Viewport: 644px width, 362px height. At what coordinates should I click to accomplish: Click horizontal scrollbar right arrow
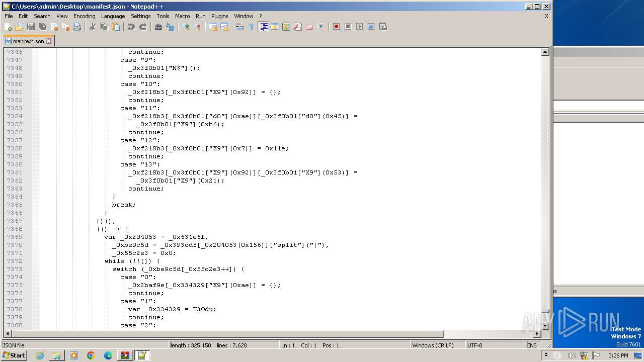[x=537, y=334]
